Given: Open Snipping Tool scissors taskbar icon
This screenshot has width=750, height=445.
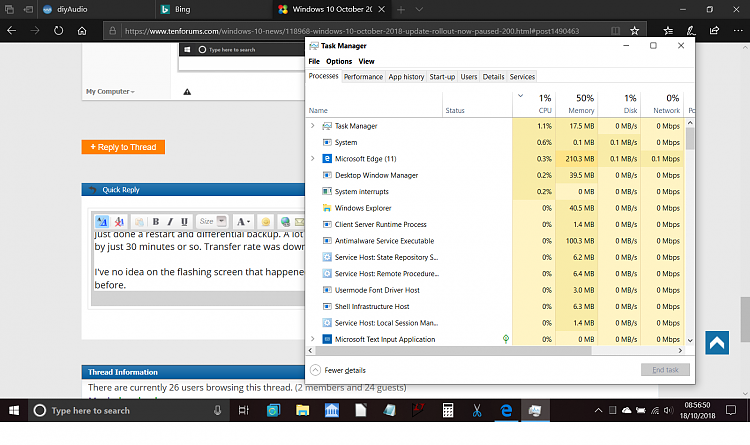Looking at the screenshot, I should click(x=477, y=411).
